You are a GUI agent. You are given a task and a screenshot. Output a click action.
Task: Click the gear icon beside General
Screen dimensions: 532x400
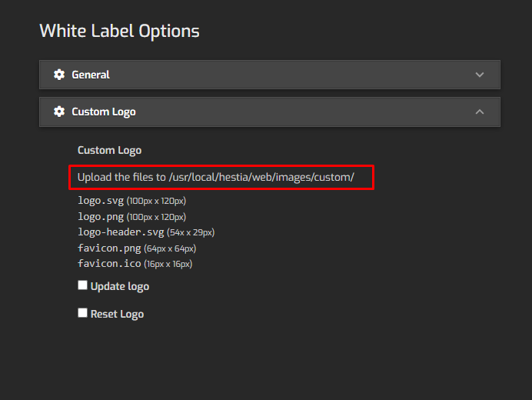59,75
